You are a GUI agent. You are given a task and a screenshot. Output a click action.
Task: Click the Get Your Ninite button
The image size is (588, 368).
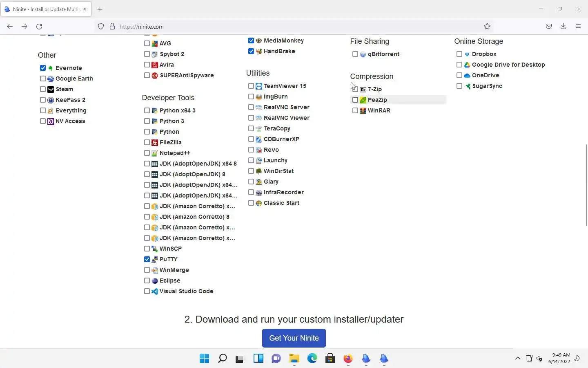point(294,338)
